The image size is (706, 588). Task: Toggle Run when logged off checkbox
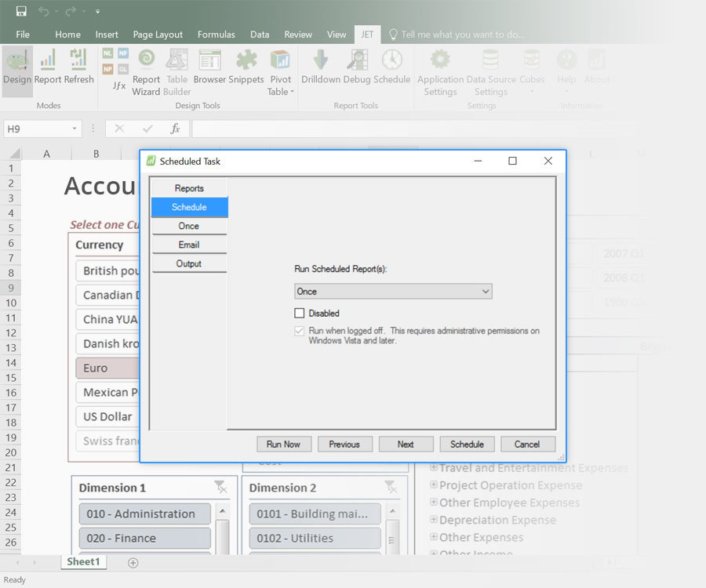(299, 331)
